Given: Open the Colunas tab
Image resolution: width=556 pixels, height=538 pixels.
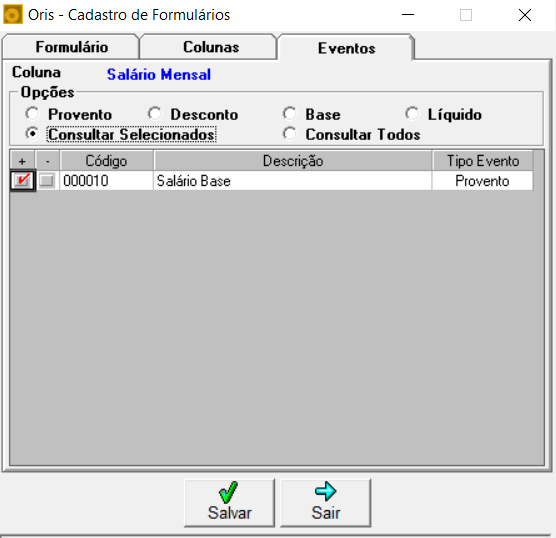Looking at the screenshot, I should [x=211, y=47].
